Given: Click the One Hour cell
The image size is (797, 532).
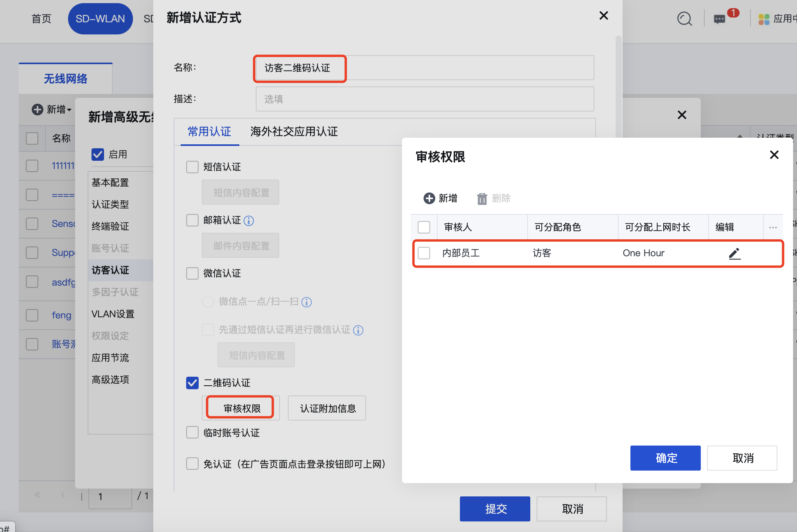Looking at the screenshot, I should click(643, 253).
